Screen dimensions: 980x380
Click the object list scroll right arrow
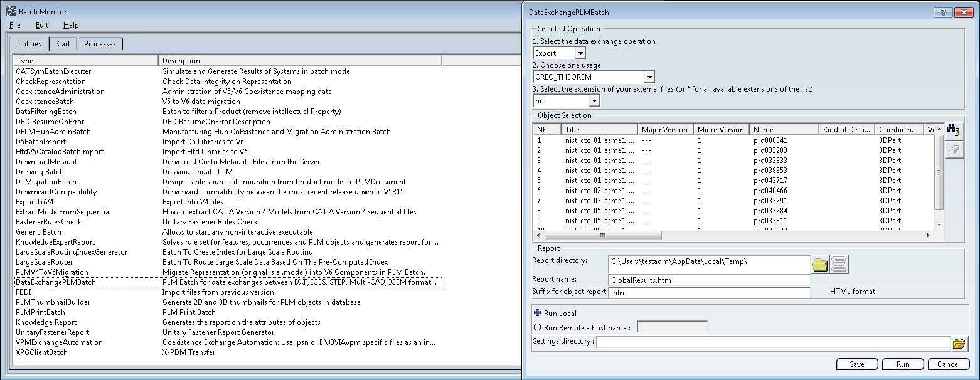[x=929, y=235]
